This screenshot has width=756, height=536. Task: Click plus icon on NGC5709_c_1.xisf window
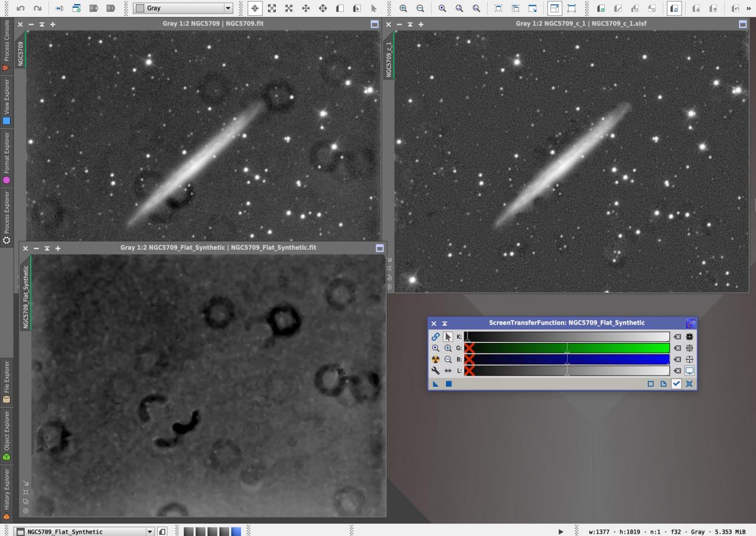click(421, 24)
